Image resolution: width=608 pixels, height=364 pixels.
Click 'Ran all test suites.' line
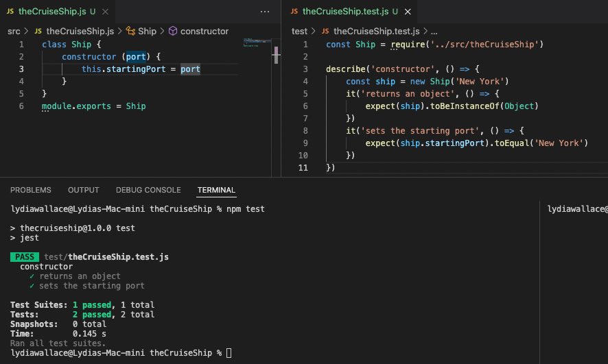click(x=58, y=343)
